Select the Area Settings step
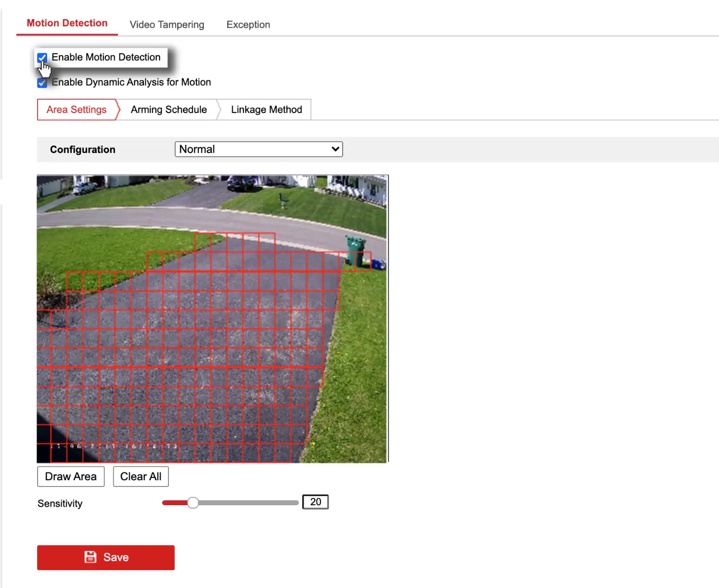 tap(77, 110)
